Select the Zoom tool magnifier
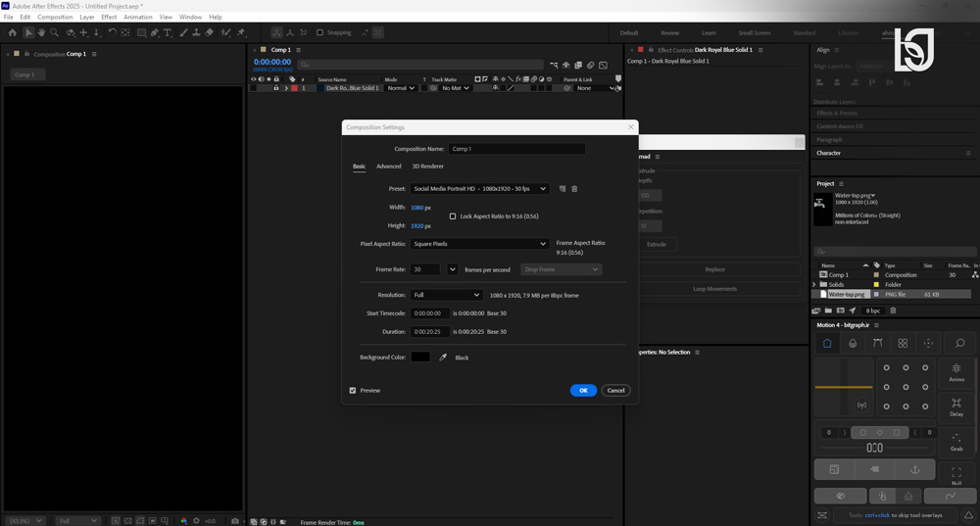This screenshot has height=526, width=980. pyautogui.click(x=54, y=32)
